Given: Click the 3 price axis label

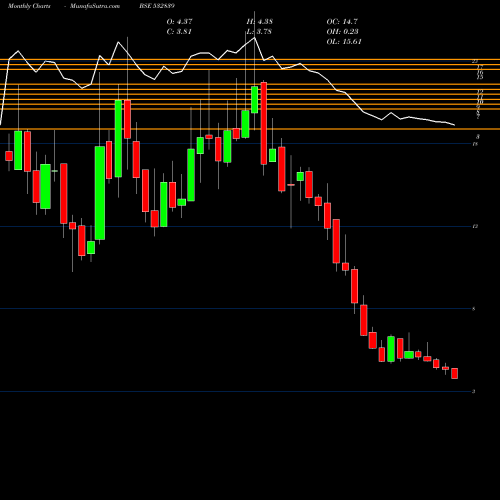Looking at the screenshot, I should 474,391.
